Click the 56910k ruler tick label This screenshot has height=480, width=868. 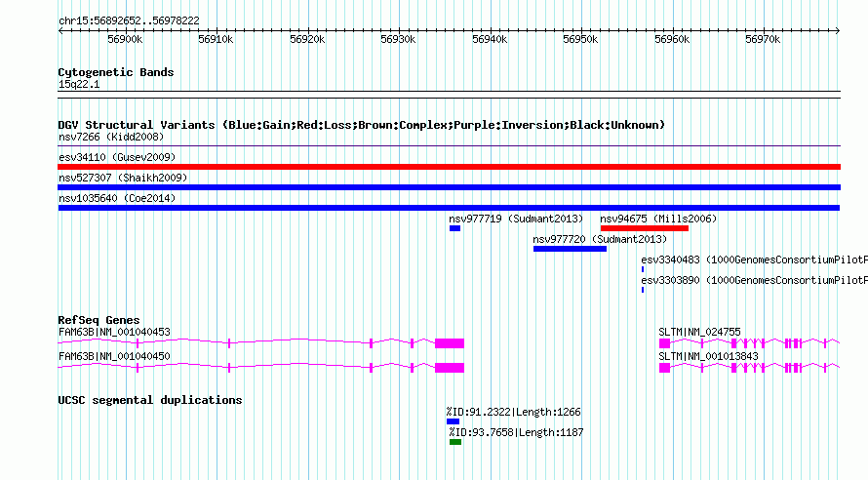coord(216,39)
